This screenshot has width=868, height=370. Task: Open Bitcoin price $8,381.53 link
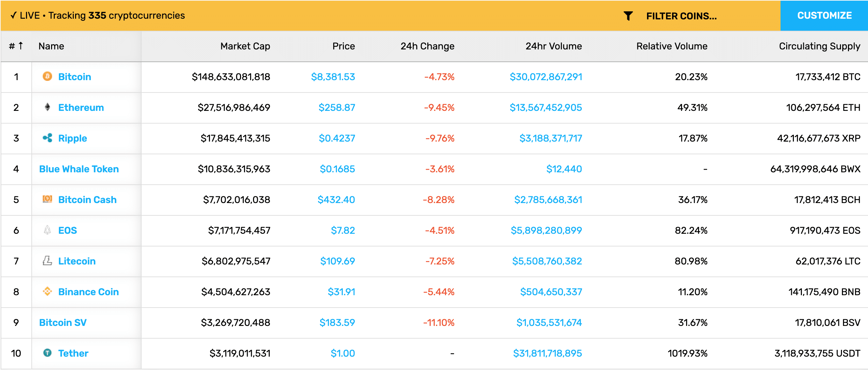333,77
